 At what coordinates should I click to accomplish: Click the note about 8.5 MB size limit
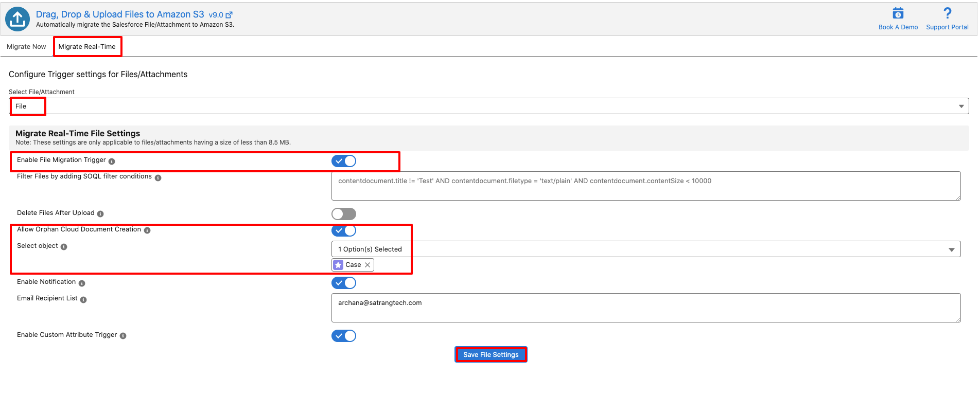[153, 142]
